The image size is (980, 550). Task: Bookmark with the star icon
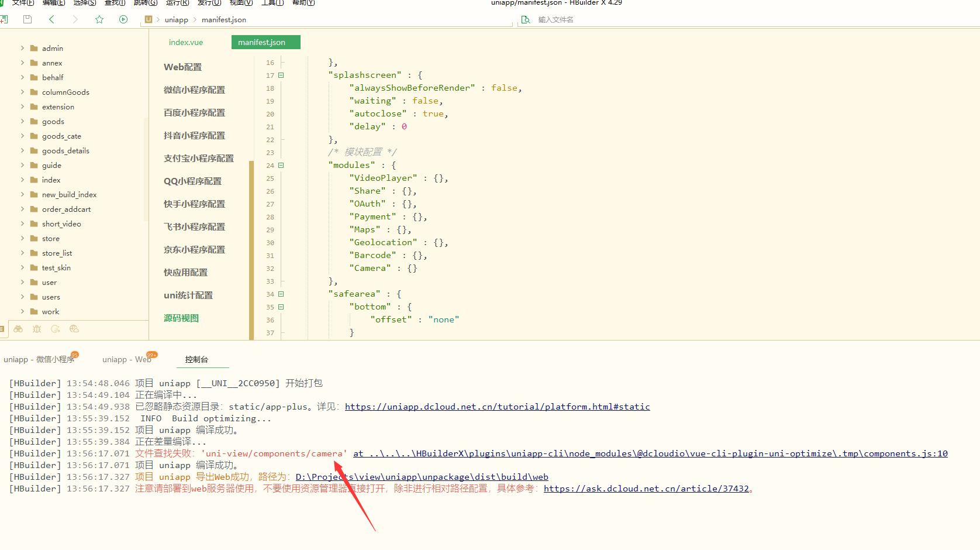pos(99,19)
